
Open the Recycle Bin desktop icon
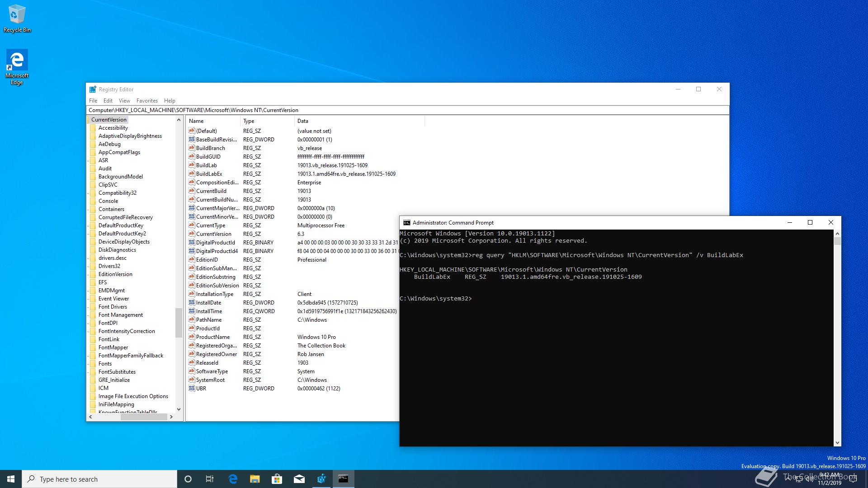pos(17,19)
